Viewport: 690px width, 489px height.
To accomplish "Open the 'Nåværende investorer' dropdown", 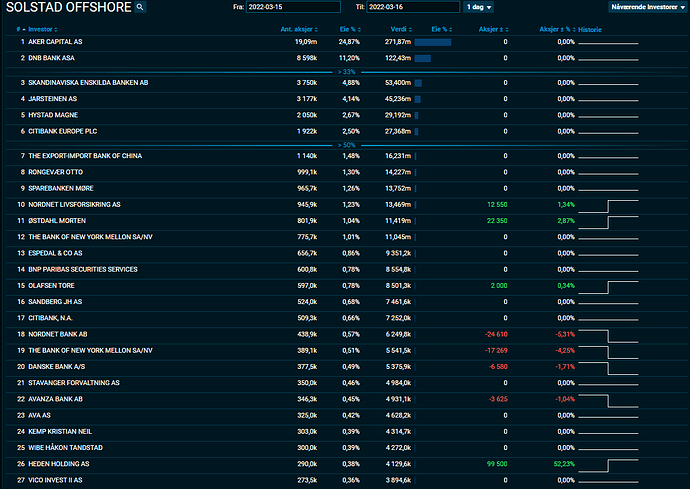I will tap(648, 7).
